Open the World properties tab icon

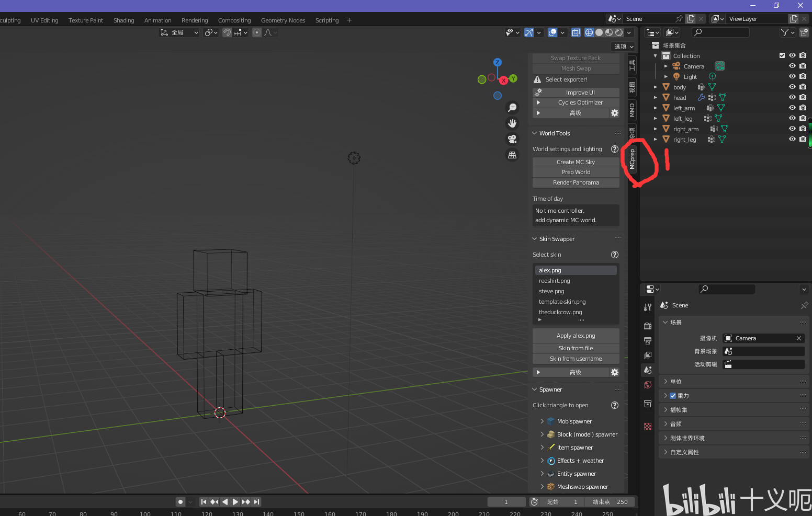[x=648, y=385]
